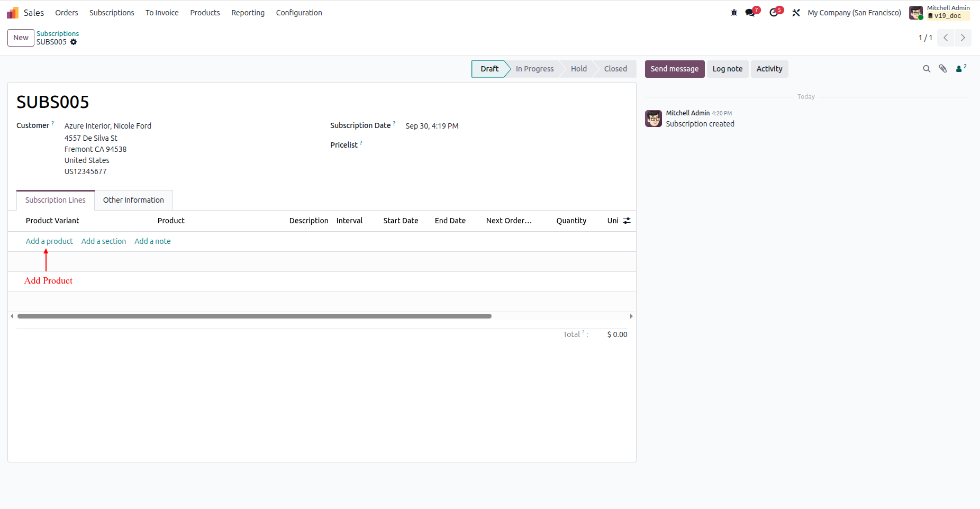Show followers icon in chatter
This screenshot has height=509, width=980.
coord(961,68)
